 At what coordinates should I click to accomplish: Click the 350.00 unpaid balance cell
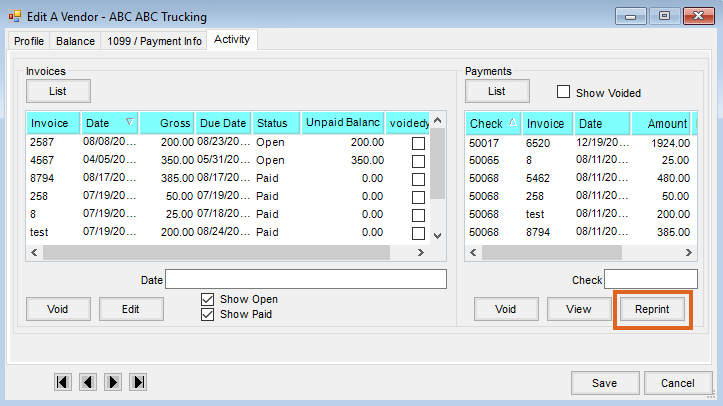367,160
